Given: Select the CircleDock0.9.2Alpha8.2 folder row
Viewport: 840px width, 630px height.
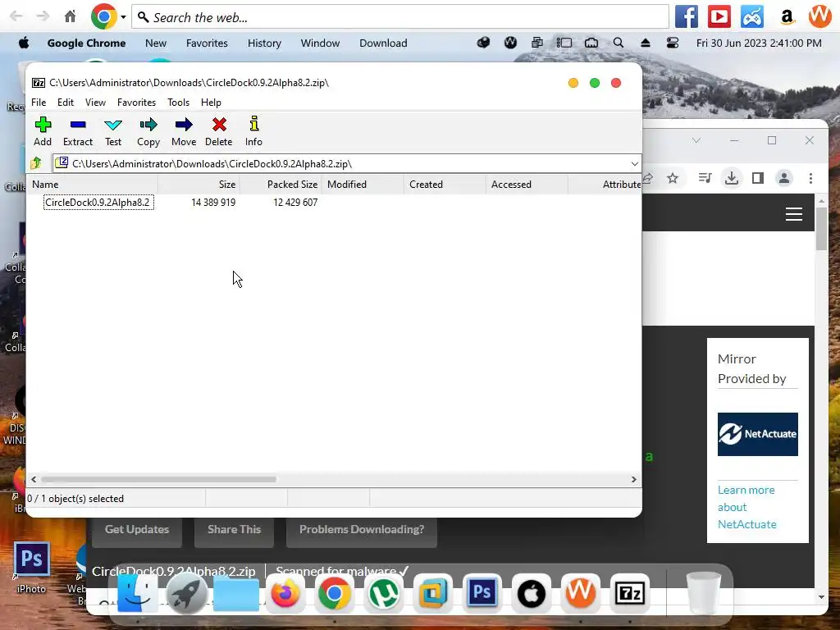Looking at the screenshot, I should pos(98,203).
